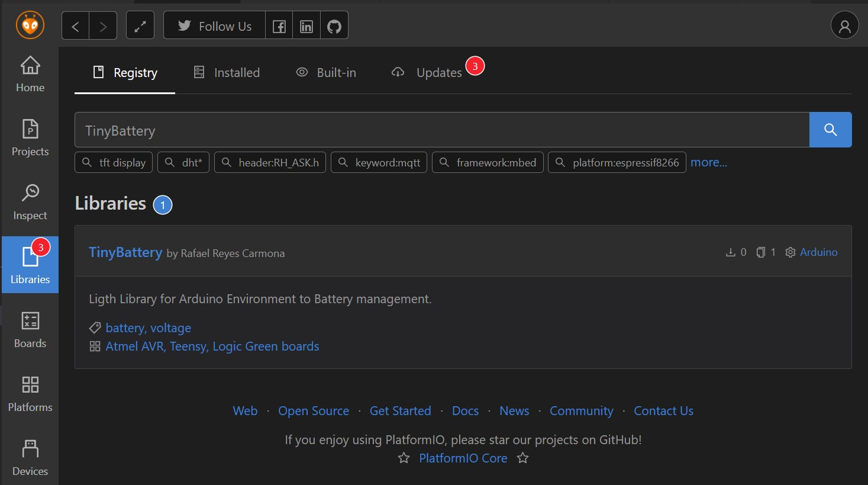
Task: Open the Web footer link
Action: click(x=245, y=411)
